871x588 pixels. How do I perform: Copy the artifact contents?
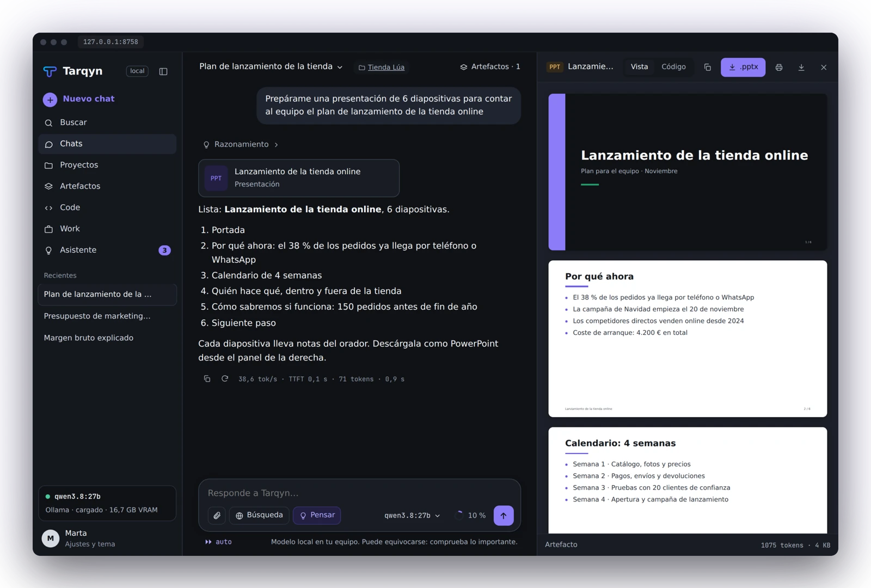pyautogui.click(x=708, y=68)
